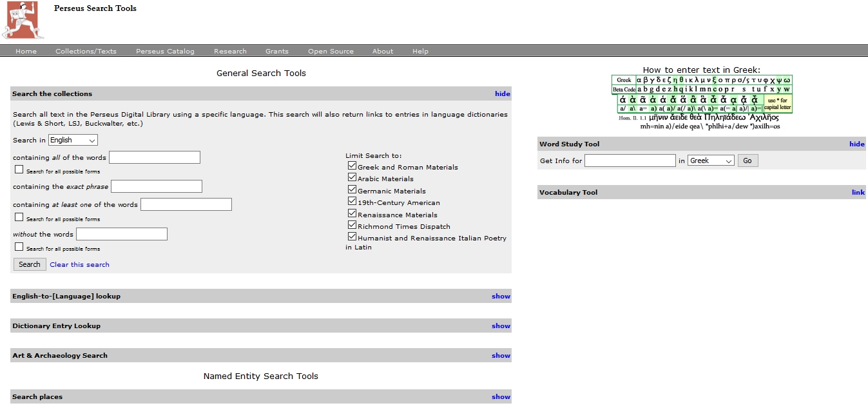Click the 'Perseus Search Tools' heading
Screen dimensions: 868x419
[95, 8]
